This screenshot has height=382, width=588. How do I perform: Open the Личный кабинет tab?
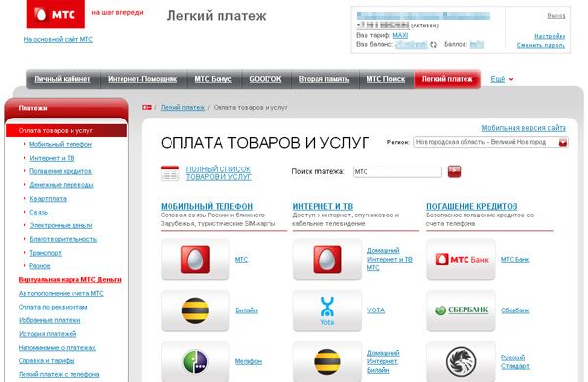pos(63,79)
